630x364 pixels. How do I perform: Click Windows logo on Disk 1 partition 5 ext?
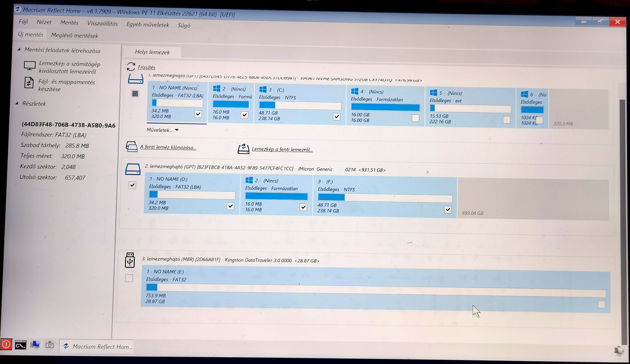[x=434, y=93]
